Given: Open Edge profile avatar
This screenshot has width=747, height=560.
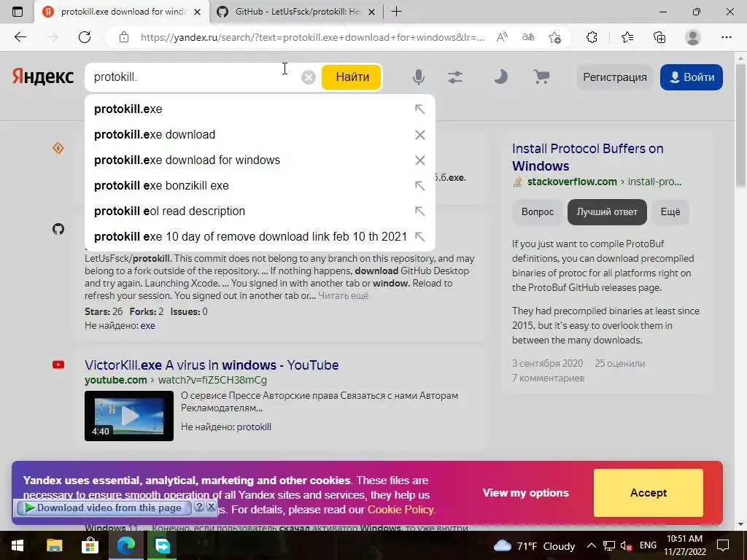Looking at the screenshot, I should click(693, 37).
